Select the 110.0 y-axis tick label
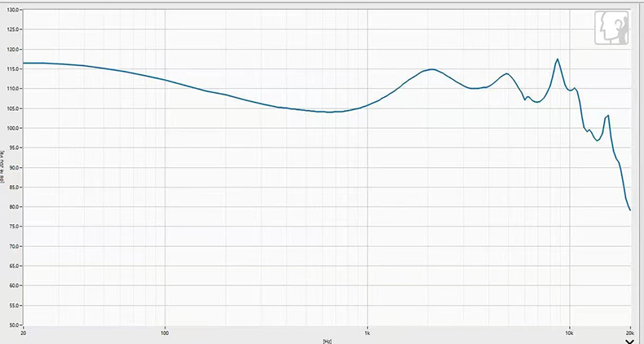The width and height of the screenshot is (644, 344). point(13,89)
